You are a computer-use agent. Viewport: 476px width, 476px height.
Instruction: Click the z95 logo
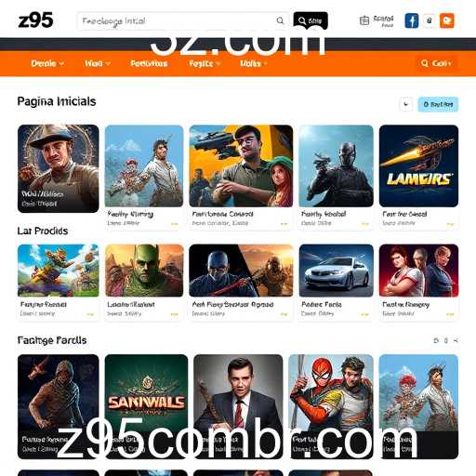(x=35, y=20)
